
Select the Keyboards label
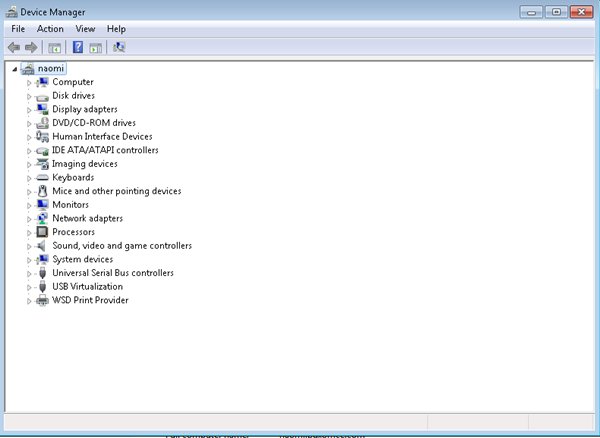[73, 177]
